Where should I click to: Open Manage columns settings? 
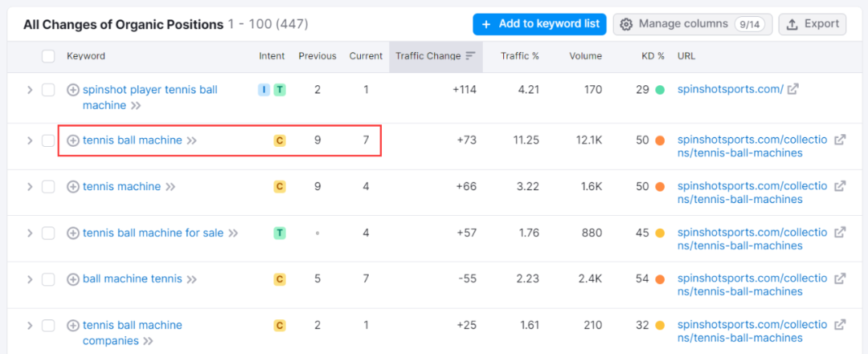point(692,24)
